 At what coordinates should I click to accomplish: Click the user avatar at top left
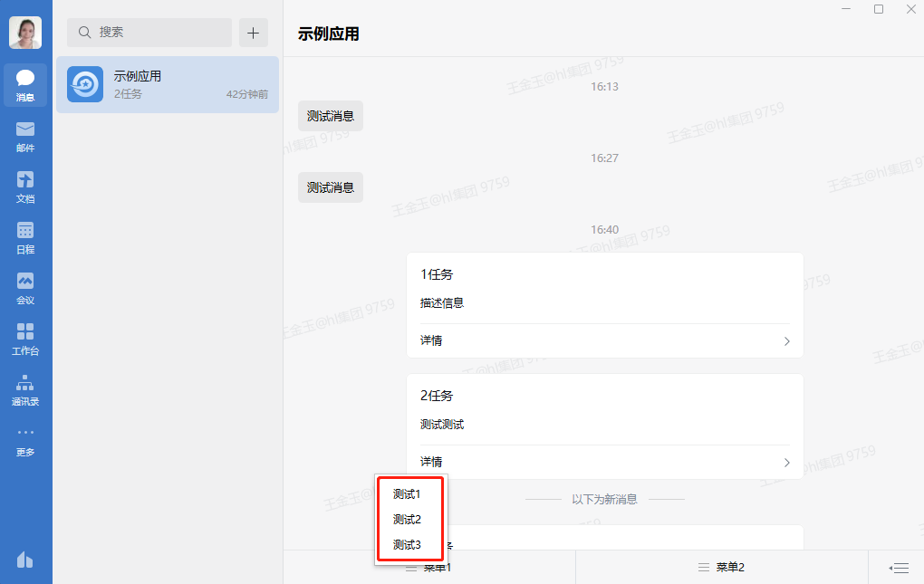[25, 33]
